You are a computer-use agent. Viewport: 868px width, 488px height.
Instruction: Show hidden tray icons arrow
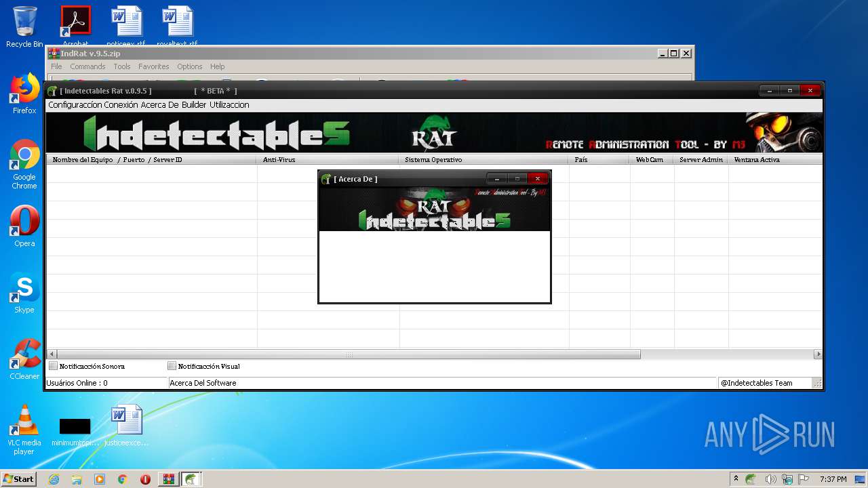736,479
